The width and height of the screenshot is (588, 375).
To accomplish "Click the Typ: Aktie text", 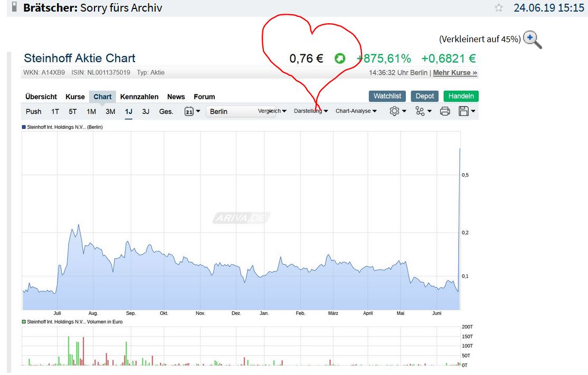I will point(150,73).
